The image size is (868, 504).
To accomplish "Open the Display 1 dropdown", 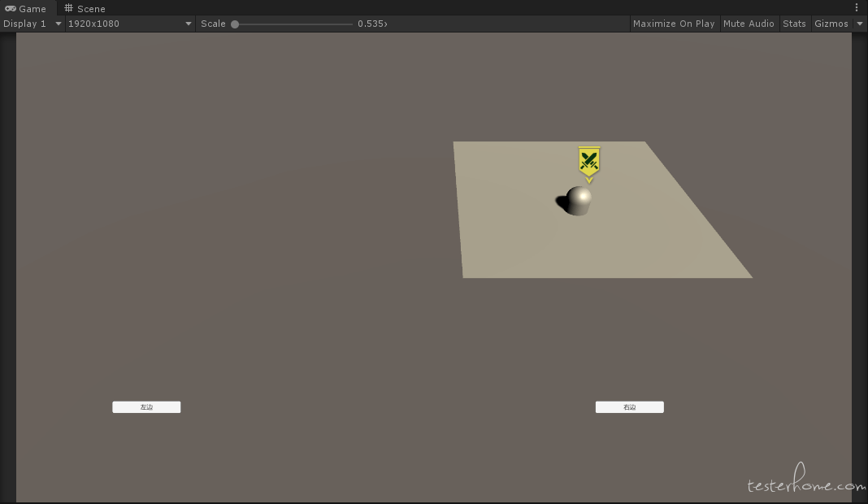I will (33, 24).
